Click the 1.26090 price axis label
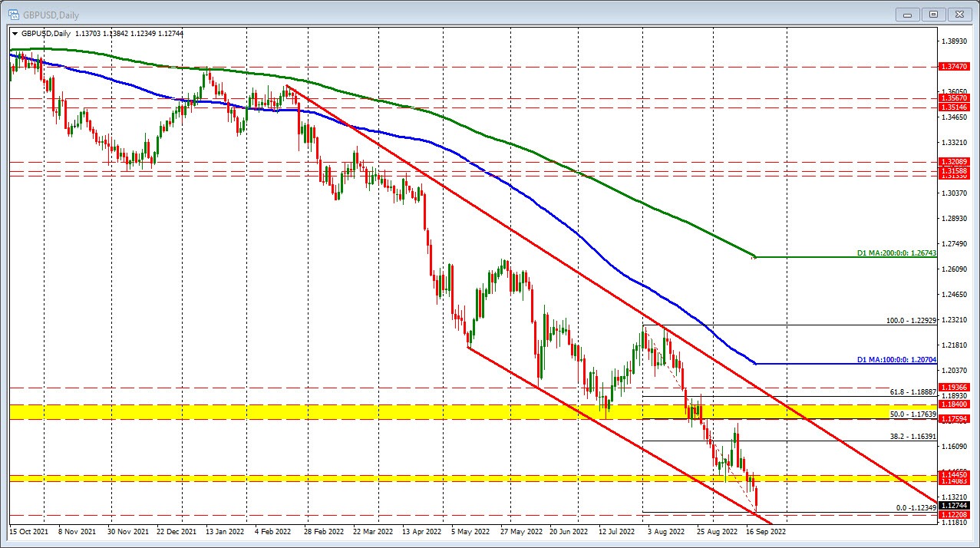980x548 pixels. click(955, 269)
